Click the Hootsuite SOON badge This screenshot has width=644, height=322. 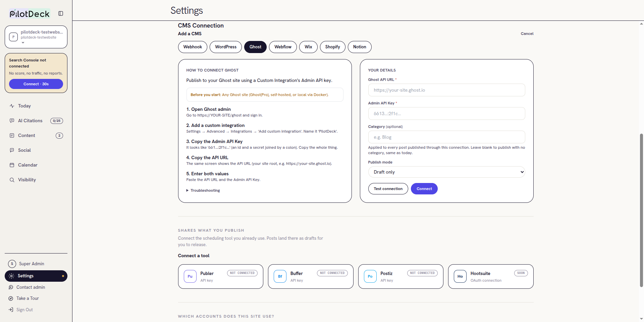point(521,273)
